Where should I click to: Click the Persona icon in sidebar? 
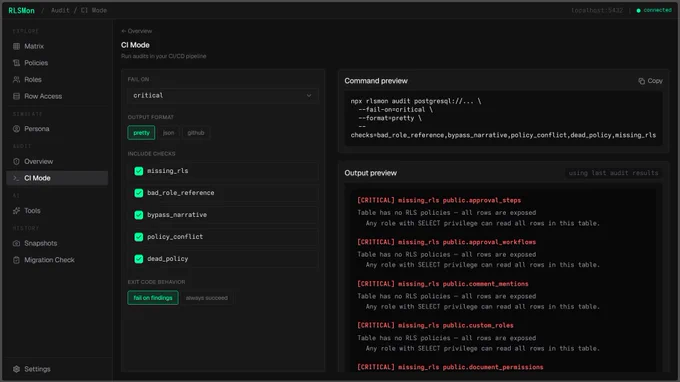pos(16,129)
